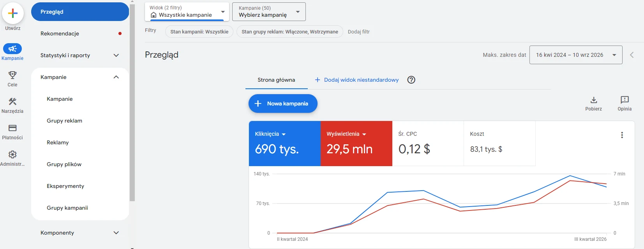This screenshot has height=249, width=644.
Task: Click the sidebar vertical scrollbar
Action: (x=132, y=103)
